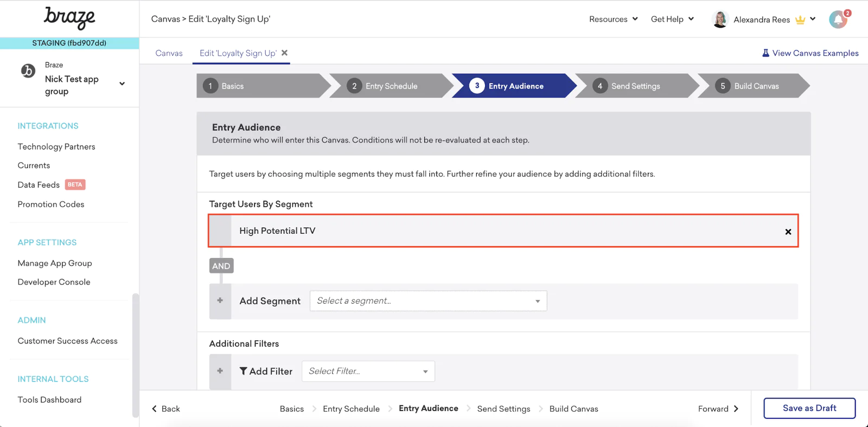Click the High Potential LTV segment row
The image size is (868, 427).
click(503, 231)
